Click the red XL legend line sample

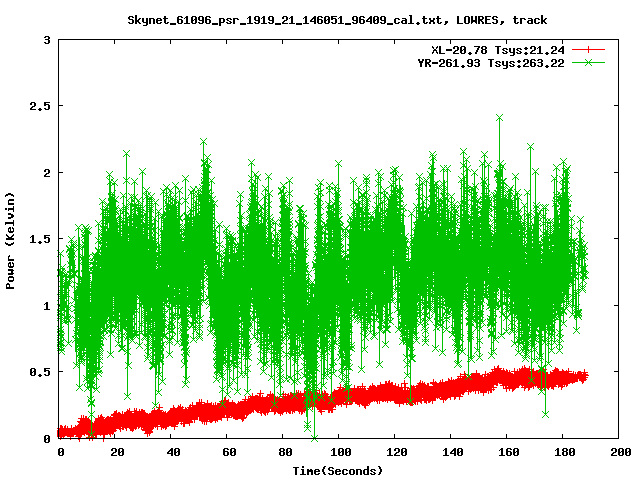[x=588, y=50]
